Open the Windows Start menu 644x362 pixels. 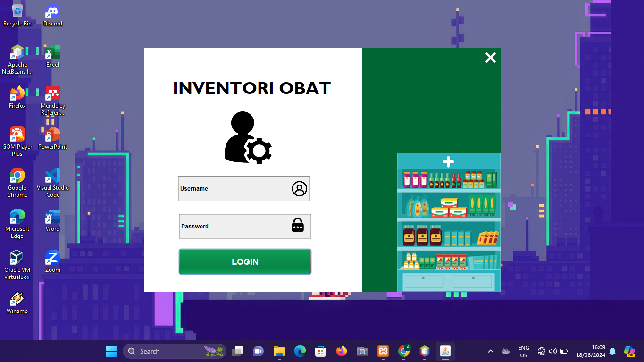[111, 351]
